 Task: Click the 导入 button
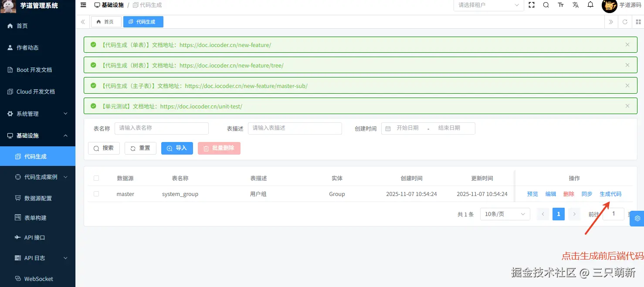coord(177,148)
